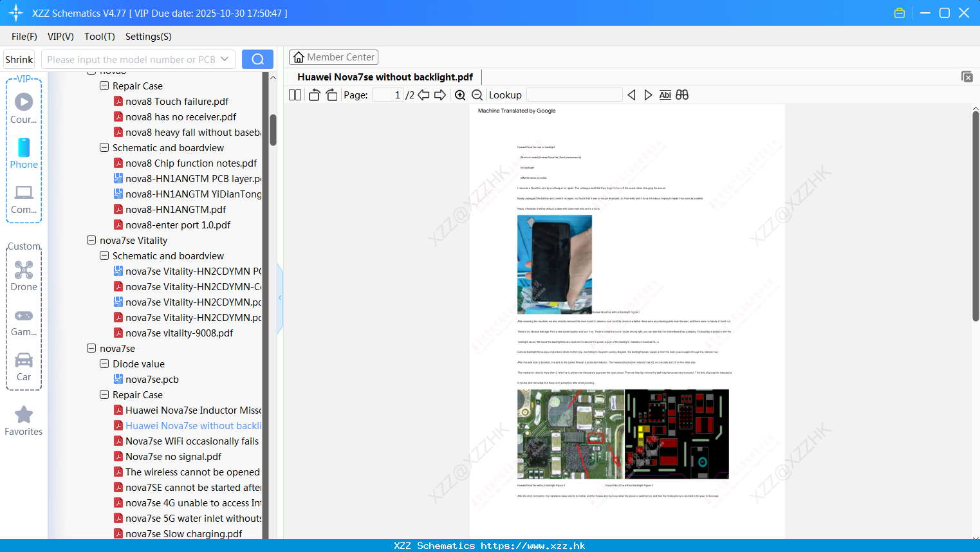Open nova8-enter port 1.0.pdf

172,225
